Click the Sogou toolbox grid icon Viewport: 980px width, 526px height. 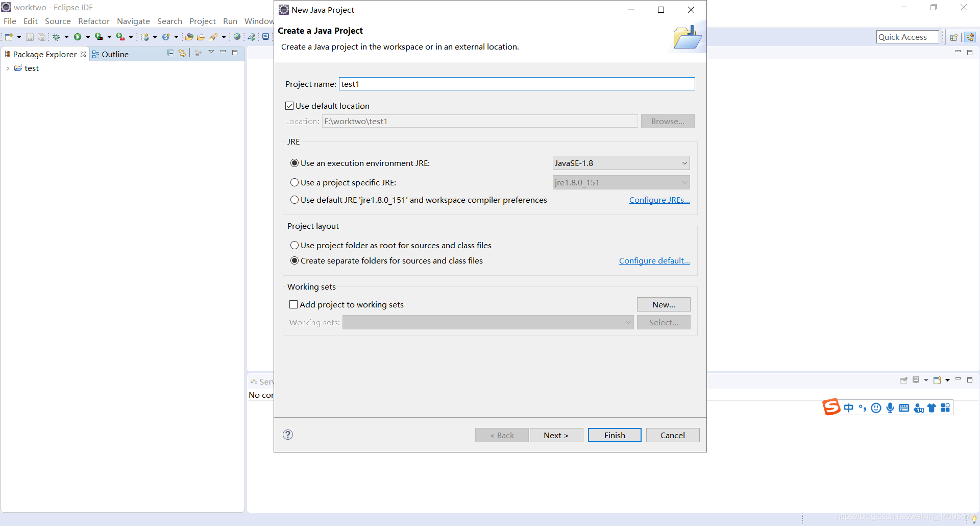(x=945, y=408)
